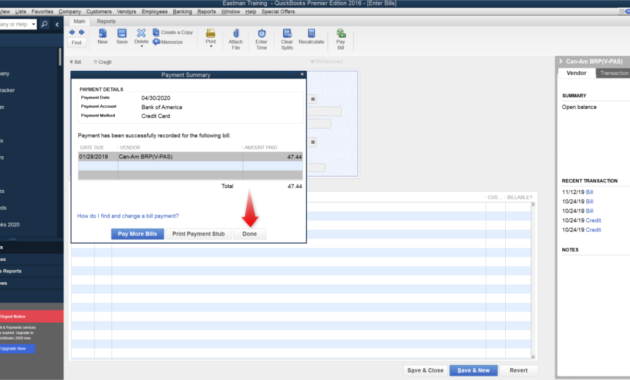The width and height of the screenshot is (630, 380).
Task: Open the 11/12/19 Bill transaction link
Action: 589,192
